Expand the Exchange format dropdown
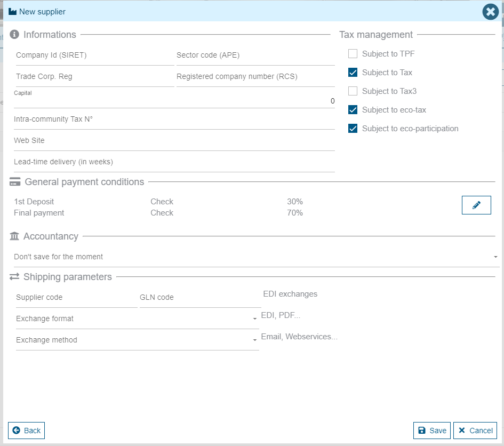This screenshot has width=504, height=446. coord(137,319)
